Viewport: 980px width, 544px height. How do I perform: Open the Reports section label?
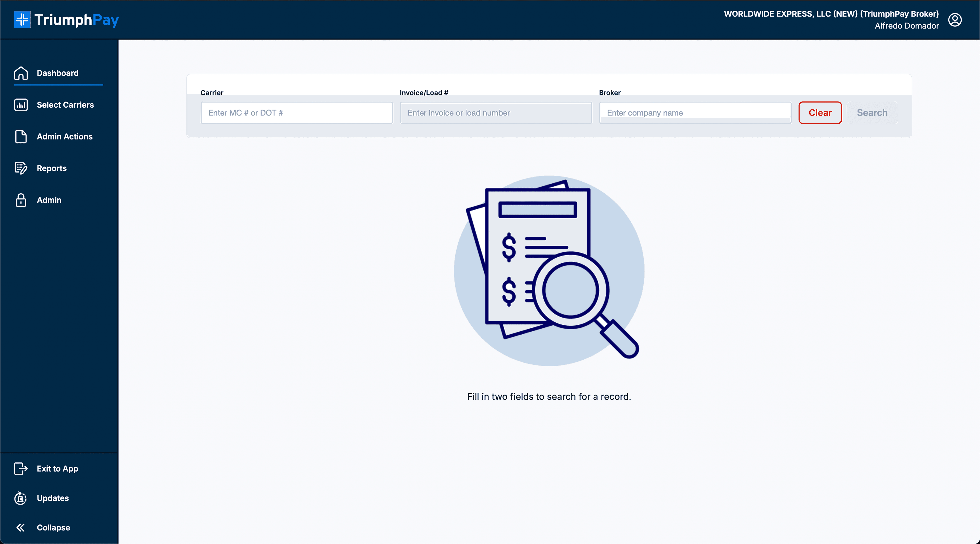click(52, 168)
